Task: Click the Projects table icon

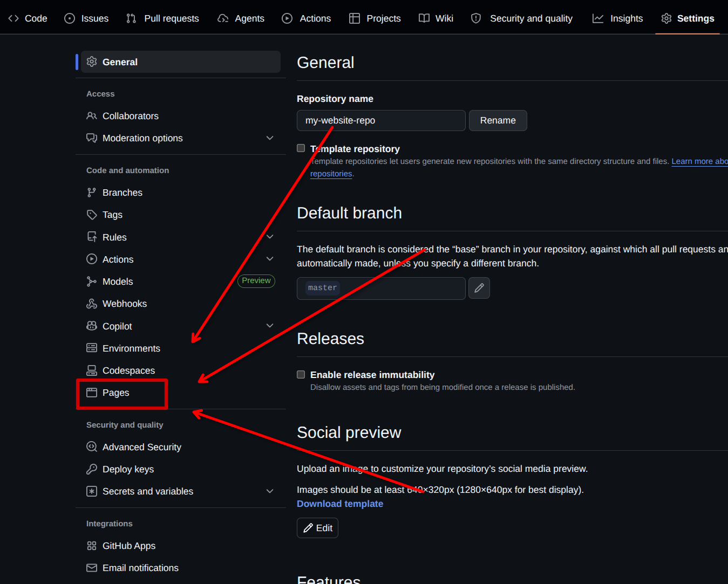Action: click(x=355, y=18)
